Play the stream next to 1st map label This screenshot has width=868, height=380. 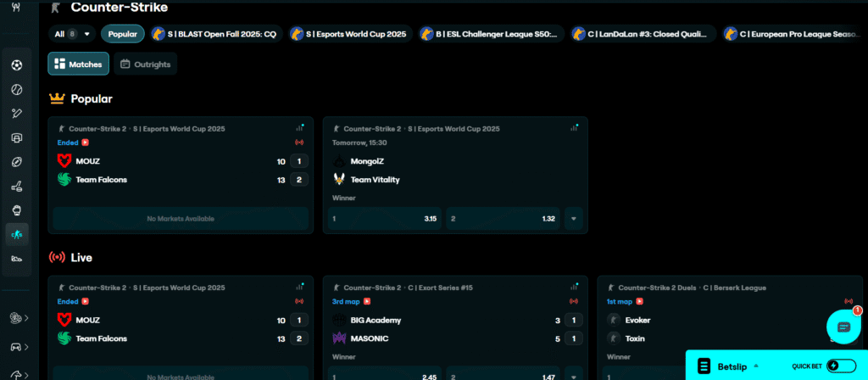point(639,301)
